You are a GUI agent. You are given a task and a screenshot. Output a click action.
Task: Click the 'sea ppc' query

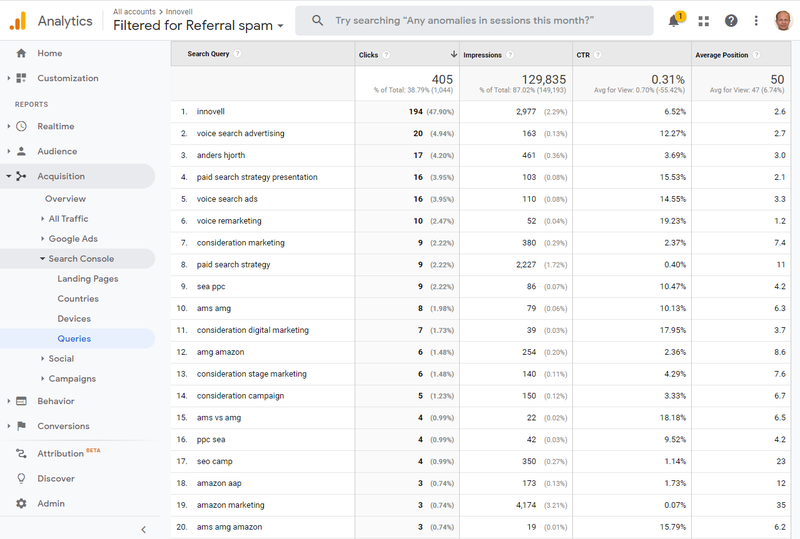pos(211,286)
